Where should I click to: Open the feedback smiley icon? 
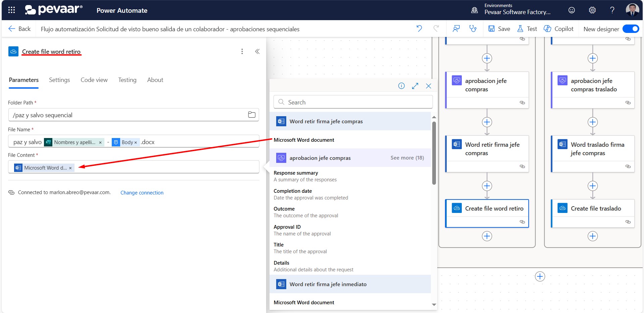572,10
